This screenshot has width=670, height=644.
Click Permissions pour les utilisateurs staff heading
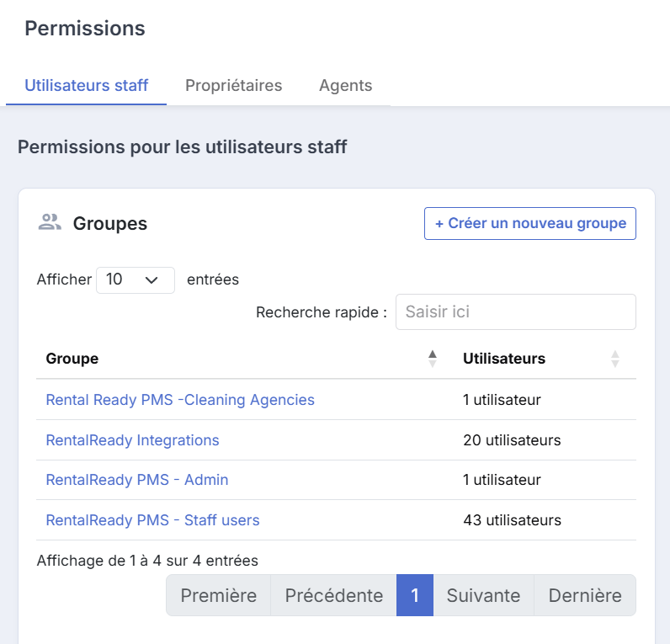[183, 147]
